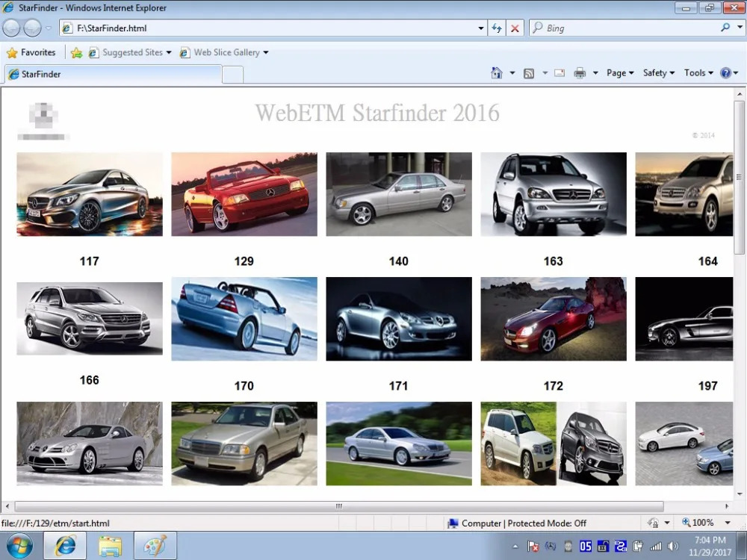Open the red convertible model 129 thumbnail
The image size is (747, 560).
coord(244,194)
